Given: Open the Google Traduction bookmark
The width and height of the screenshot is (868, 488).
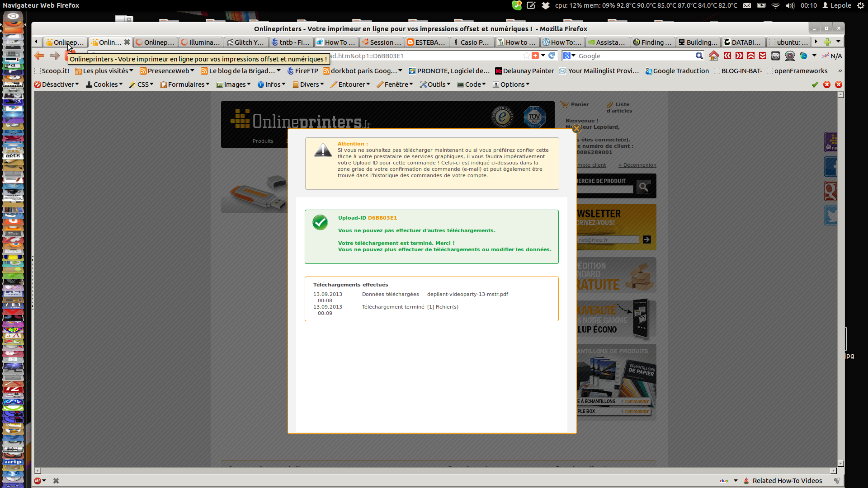Looking at the screenshot, I should point(677,71).
